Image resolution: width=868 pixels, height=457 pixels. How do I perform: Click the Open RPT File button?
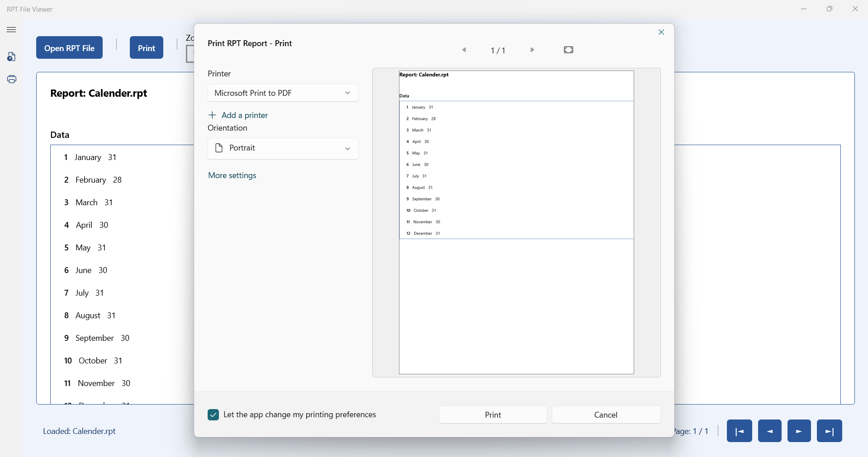(x=69, y=47)
